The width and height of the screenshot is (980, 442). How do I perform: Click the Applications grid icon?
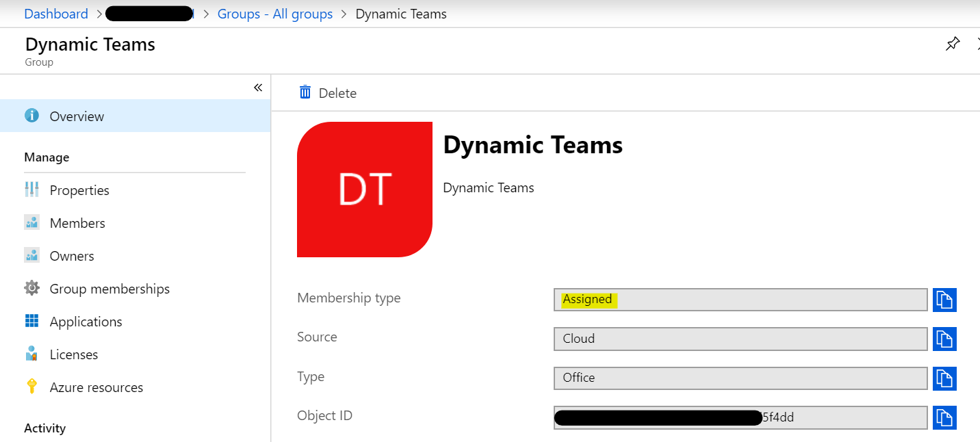tap(31, 322)
